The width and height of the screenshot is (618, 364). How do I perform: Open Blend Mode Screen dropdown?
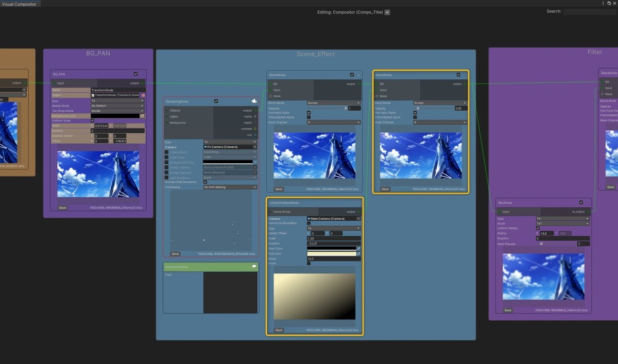(440, 103)
